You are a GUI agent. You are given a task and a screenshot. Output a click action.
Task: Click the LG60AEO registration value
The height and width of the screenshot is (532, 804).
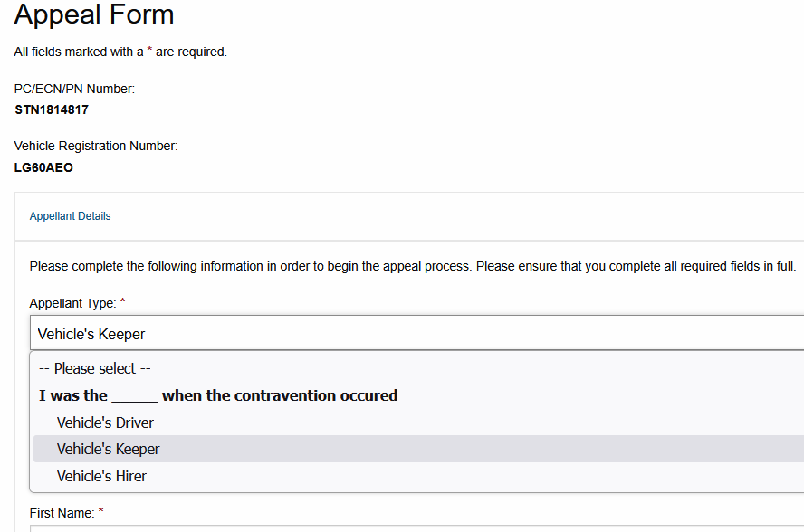[43, 167]
